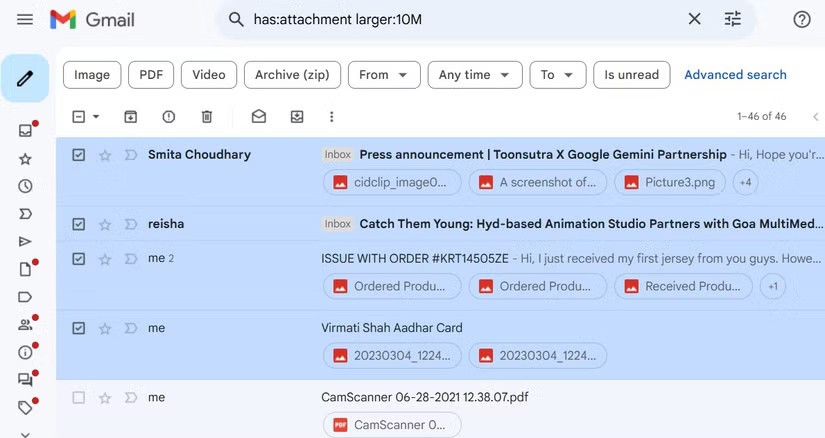Delete selected emails with trash icon

click(x=207, y=117)
